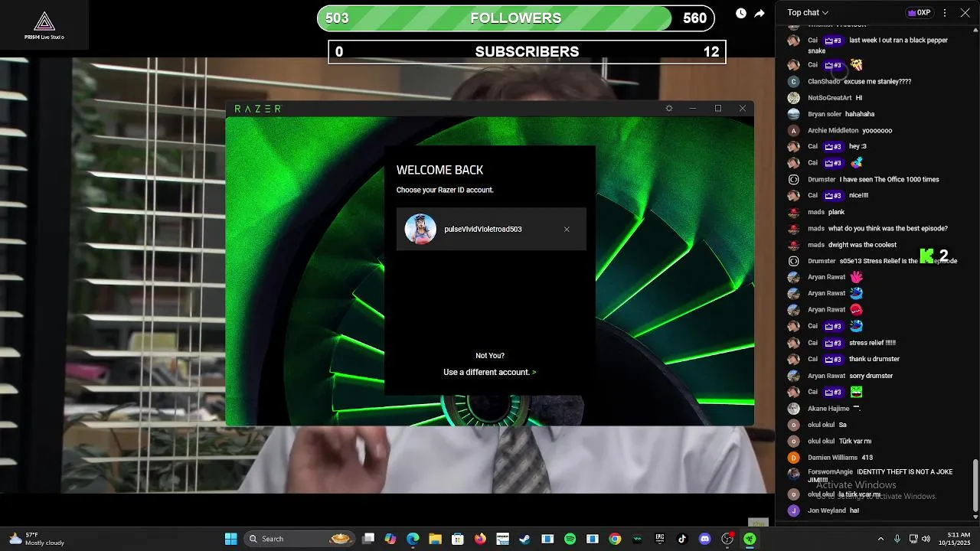Open the Razer window settings gear

click(x=669, y=109)
